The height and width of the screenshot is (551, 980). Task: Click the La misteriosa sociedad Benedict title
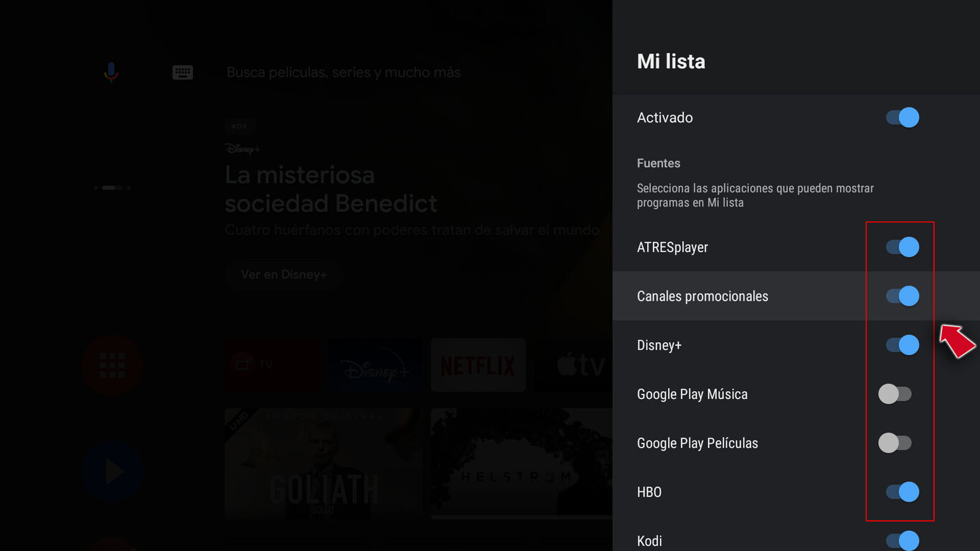coord(331,189)
